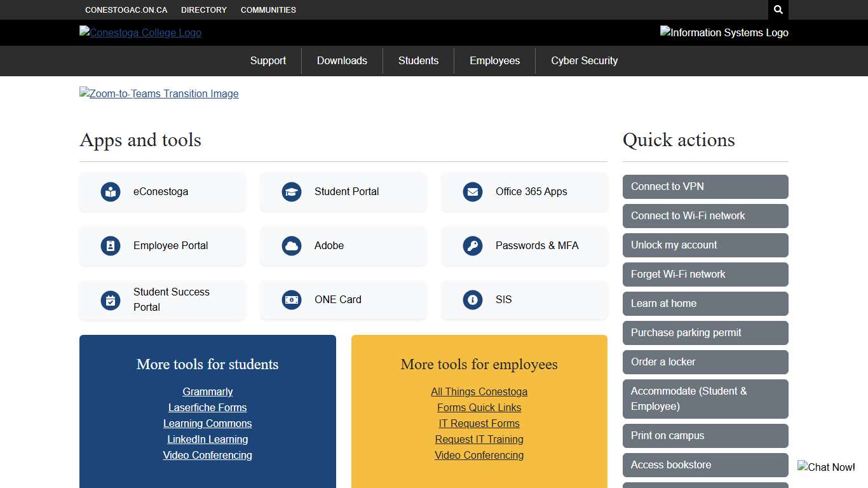This screenshot has width=868, height=488.
Task: Open the IT Request Forms link
Action: pyautogui.click(x=479, y=424)
